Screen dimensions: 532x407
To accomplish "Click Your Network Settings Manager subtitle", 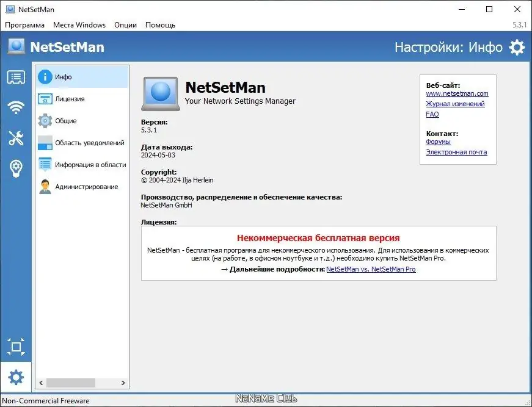I will click(240, 101).
